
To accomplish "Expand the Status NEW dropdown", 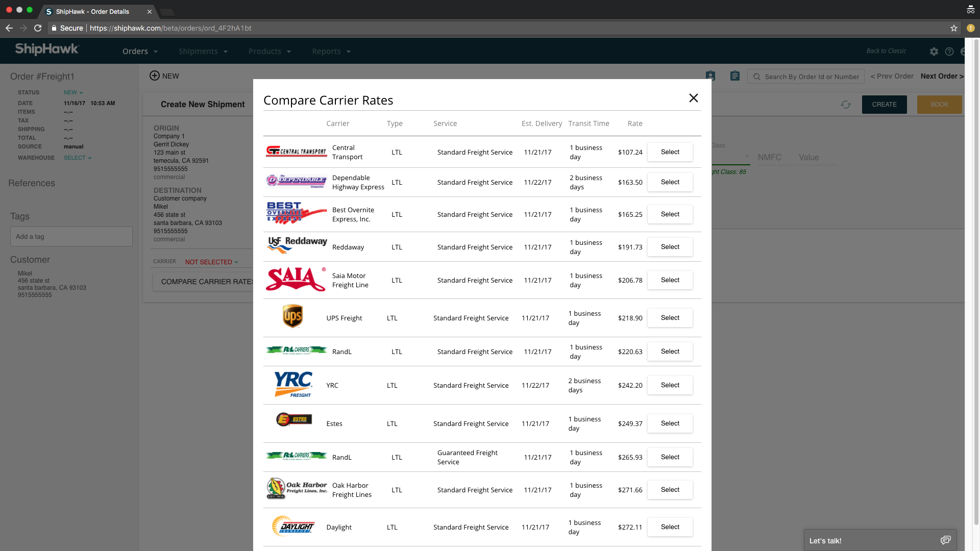I will pos(73,92).
